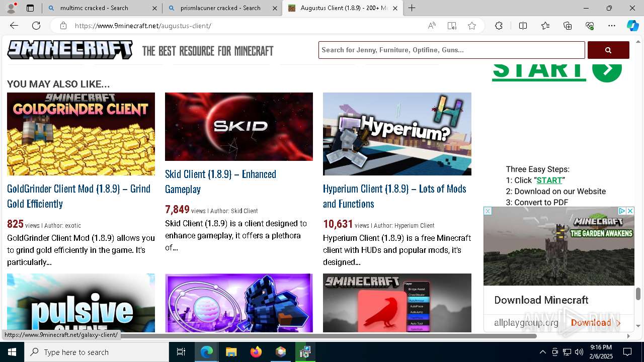644x362 pixels.
Task: Open Windows Start menu
Action: click(x=12, y=352)
